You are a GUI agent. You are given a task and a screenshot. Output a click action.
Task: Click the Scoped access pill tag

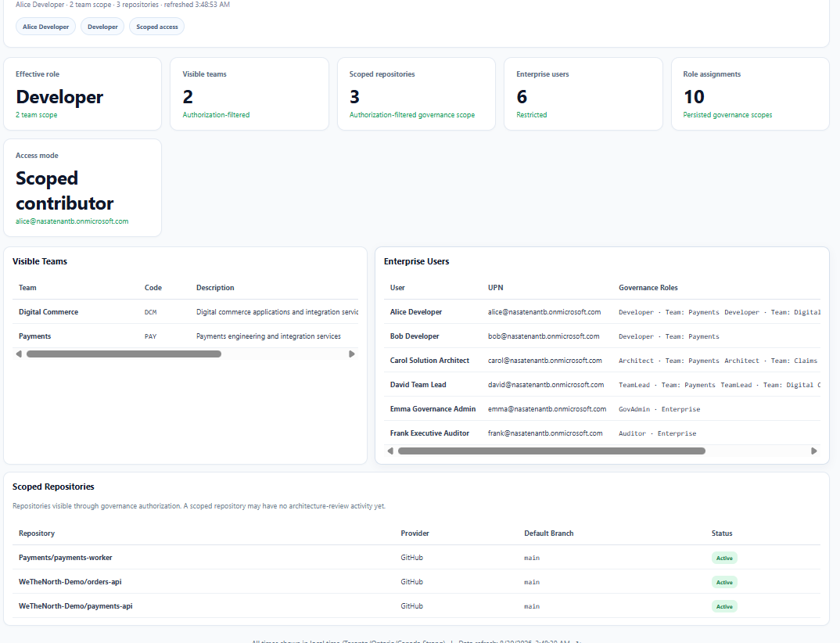click(157, 27)
